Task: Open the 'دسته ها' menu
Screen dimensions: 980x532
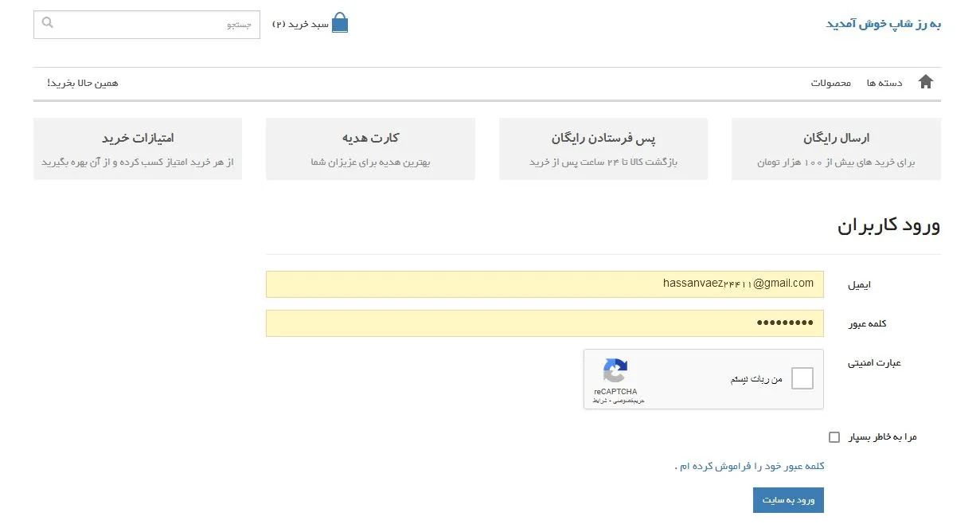Action: 884,83
